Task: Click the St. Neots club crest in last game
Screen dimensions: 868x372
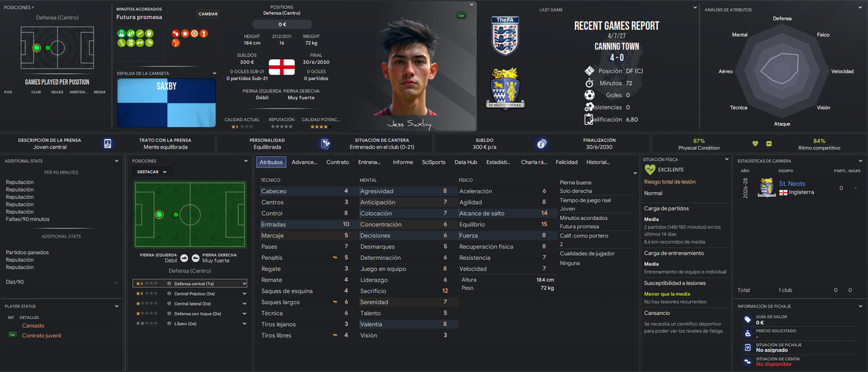Action: coord(506,88)
